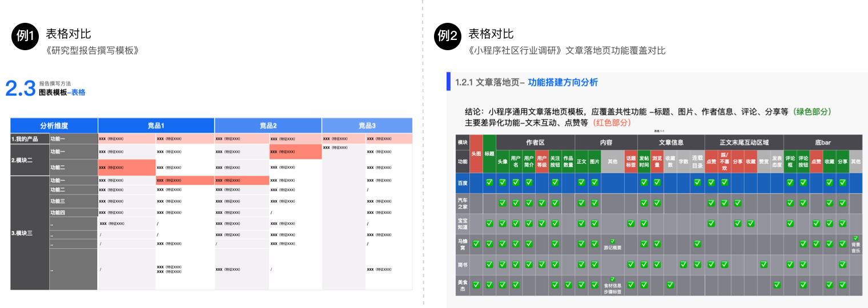The height and width of the screenshot is (308, 868).
Task: Click the 食材信息 步骤标签 cell
Action: pos(612,286)
